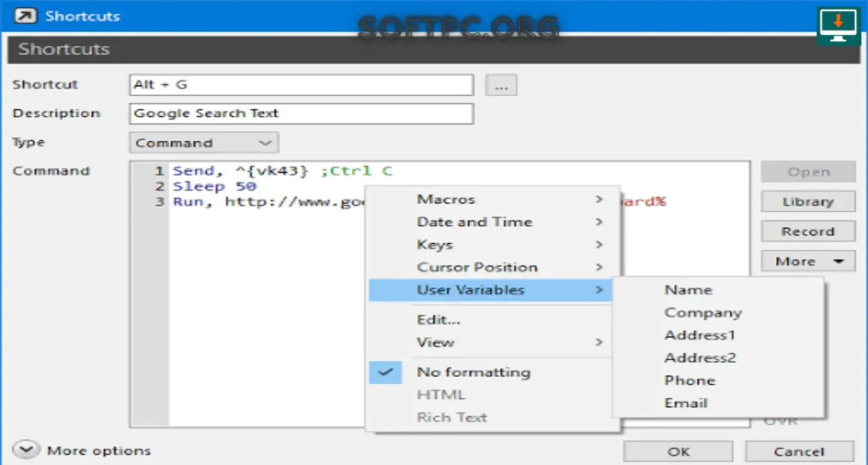Click the download monitor icon at top right
The width and height of the screenshot is (868, 465).
tap(838, 26)
